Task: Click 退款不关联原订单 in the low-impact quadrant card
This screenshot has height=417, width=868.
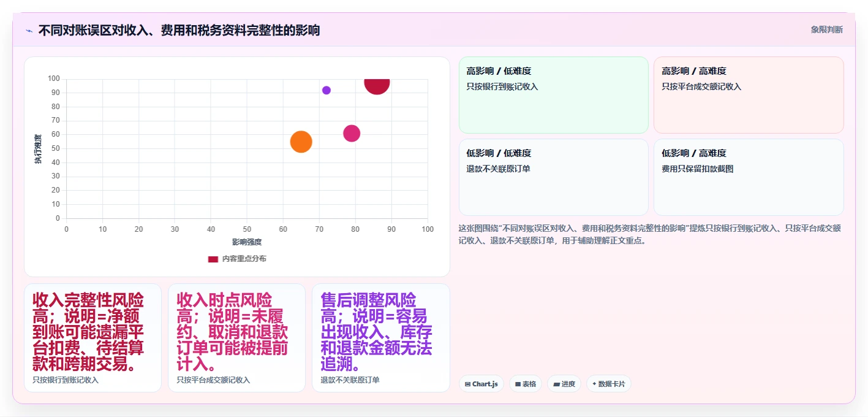Action: (x=498, y=169)
